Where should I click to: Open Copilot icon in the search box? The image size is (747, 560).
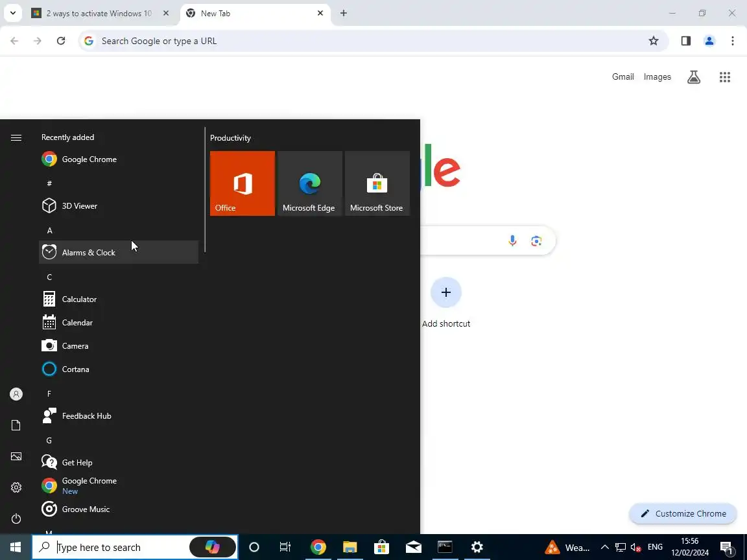coord(213,547)
